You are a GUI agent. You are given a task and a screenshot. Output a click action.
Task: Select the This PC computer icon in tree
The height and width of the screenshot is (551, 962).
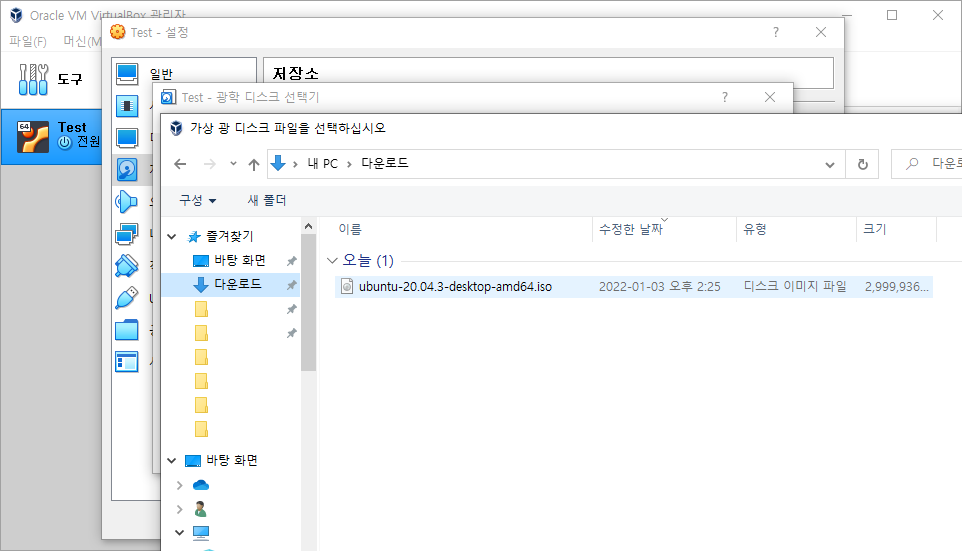point(201,533)
